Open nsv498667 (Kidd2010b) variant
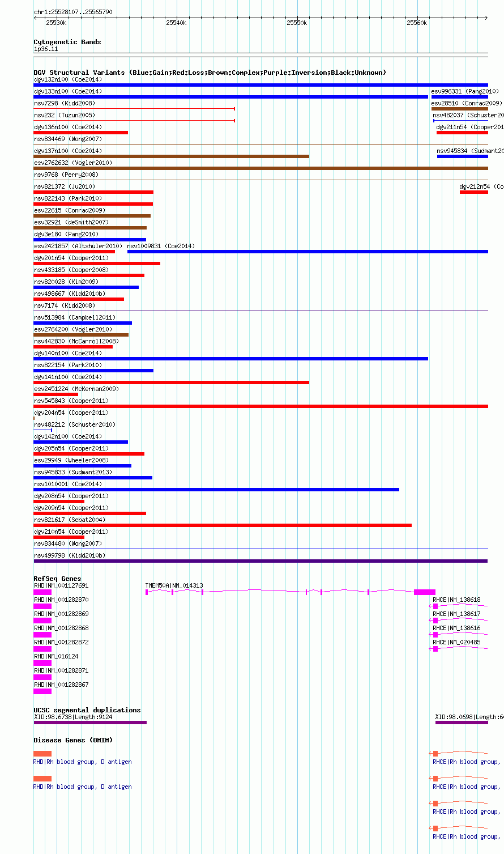 tap(70, 294)
